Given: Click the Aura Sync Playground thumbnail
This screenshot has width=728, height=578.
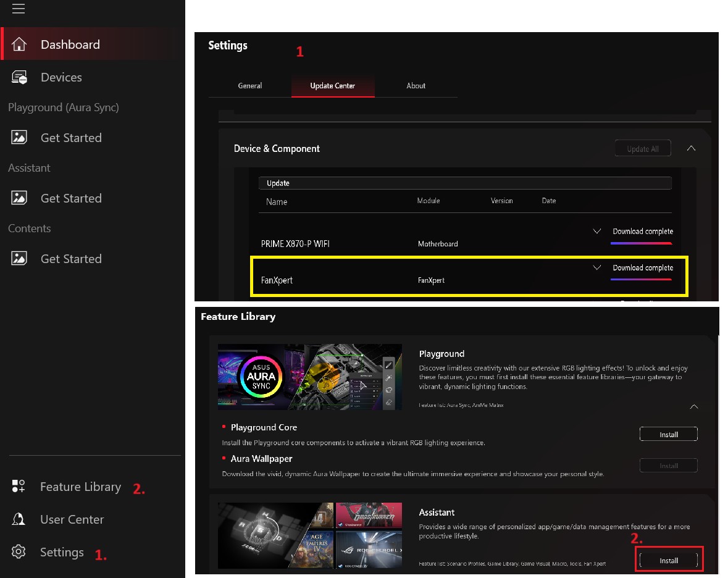Looking at the screenshot, I should (310, 377).
